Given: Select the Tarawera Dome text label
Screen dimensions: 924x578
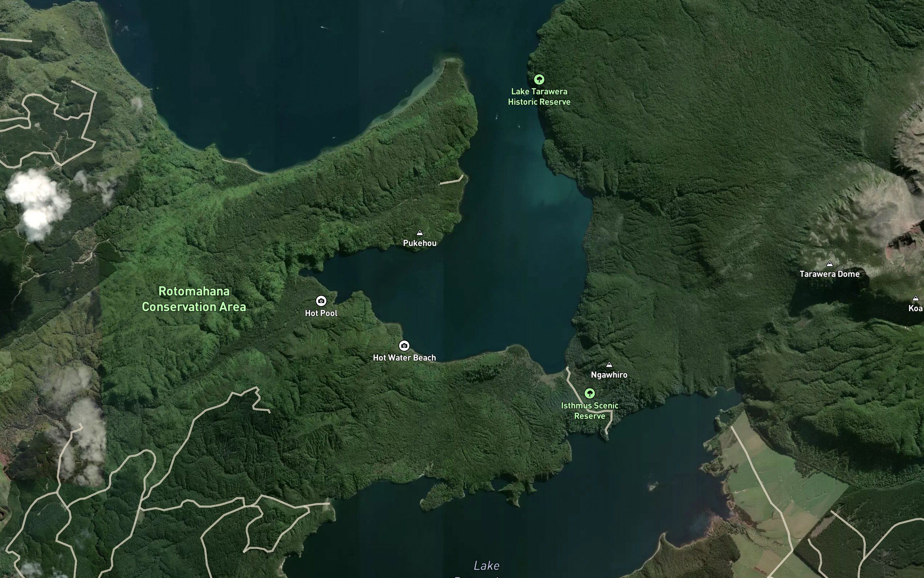Looking at the screenshot, I should [829, 274].
